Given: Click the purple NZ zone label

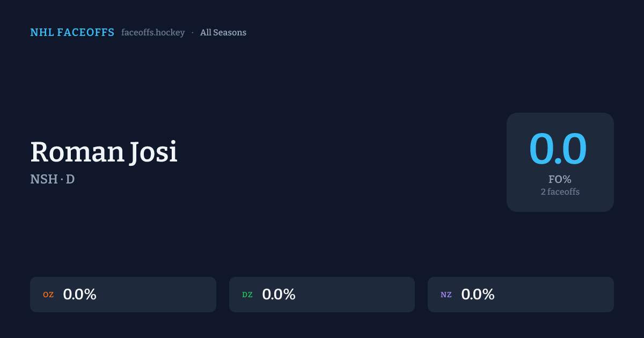Looking at the screenshot, I should (x=446, y=295).
